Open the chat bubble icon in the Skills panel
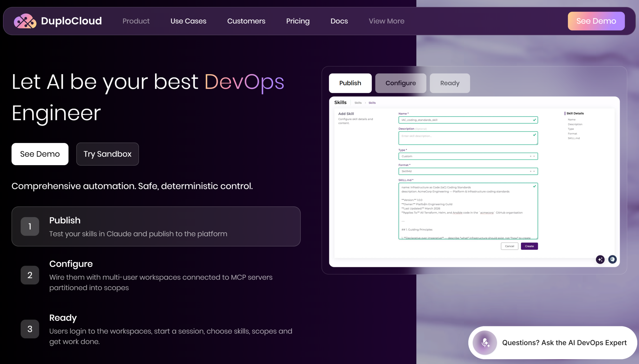The width and height of the screenshot is (639, 364). tap(612, 259)
